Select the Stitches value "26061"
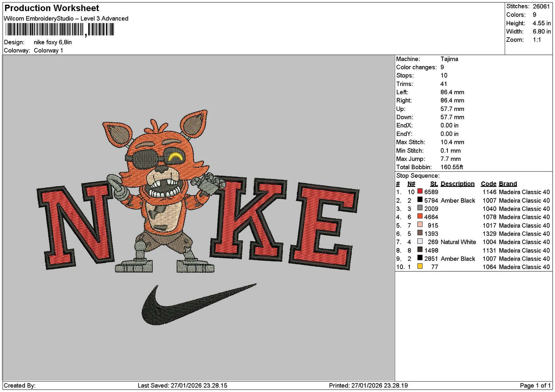This screenshot has width=555, height=392. pyautogui.click(x=541, y=6)
